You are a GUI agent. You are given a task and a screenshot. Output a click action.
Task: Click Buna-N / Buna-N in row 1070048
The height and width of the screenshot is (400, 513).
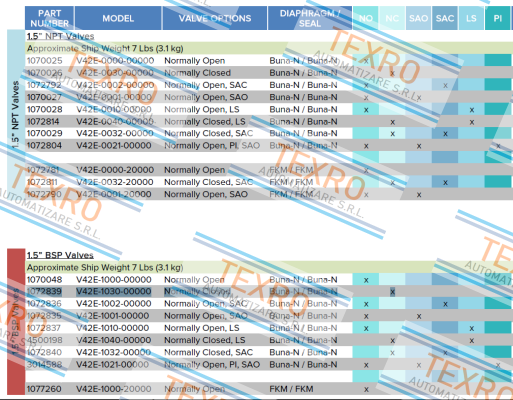(303, 280)
